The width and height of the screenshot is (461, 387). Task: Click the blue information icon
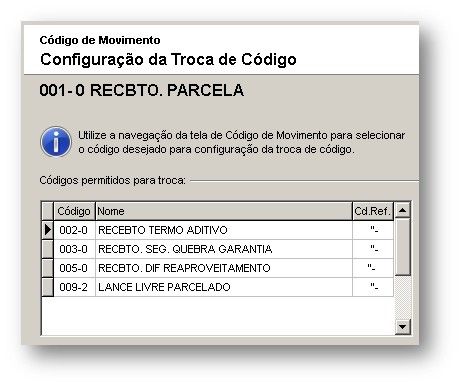[56, 142]
